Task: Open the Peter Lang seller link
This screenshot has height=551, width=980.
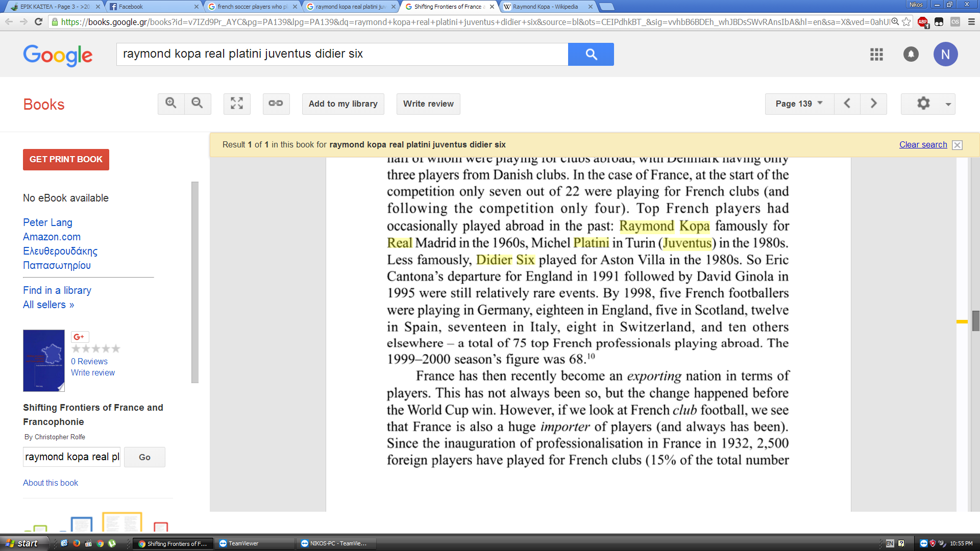Action: click(47, 222)
